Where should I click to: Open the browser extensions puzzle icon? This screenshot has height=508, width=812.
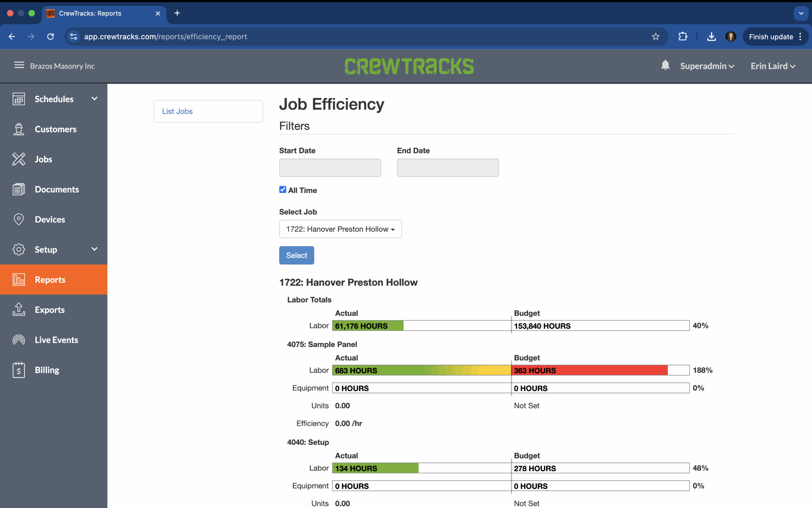[683, 37]
